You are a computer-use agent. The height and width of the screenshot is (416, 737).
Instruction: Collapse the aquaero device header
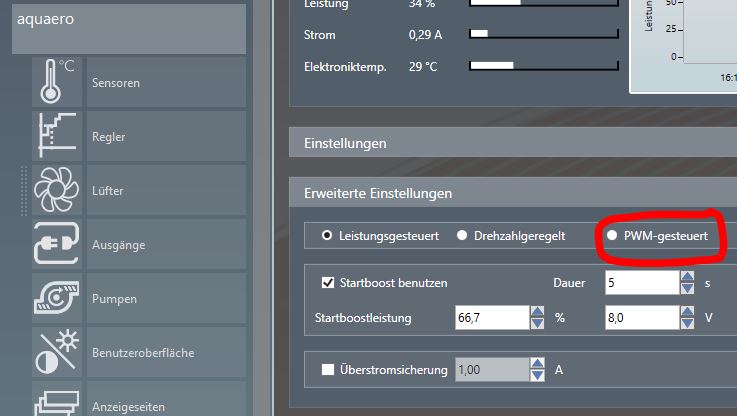coord(129,29)
